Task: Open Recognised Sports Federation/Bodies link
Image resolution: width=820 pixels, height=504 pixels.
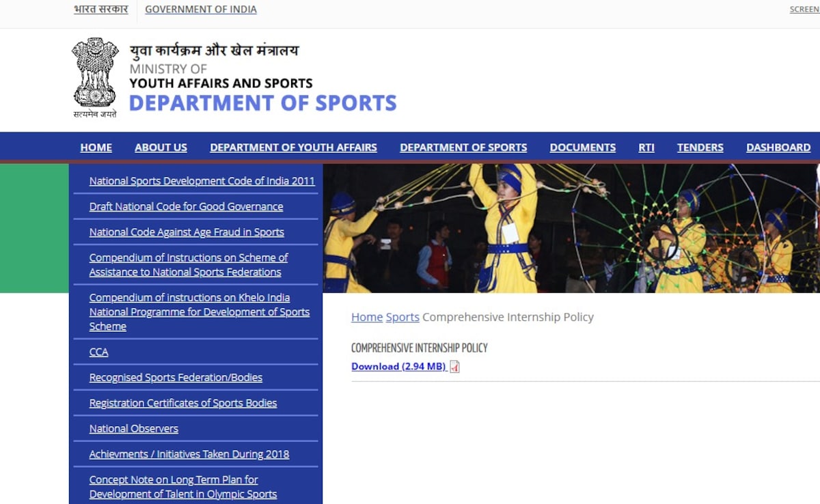Action: (176, 378)
